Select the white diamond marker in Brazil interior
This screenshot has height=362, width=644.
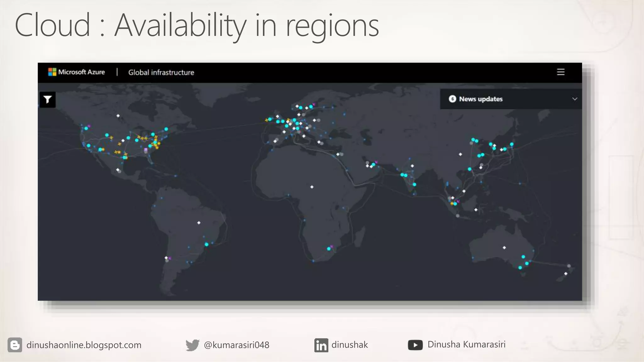click(199, 223)
